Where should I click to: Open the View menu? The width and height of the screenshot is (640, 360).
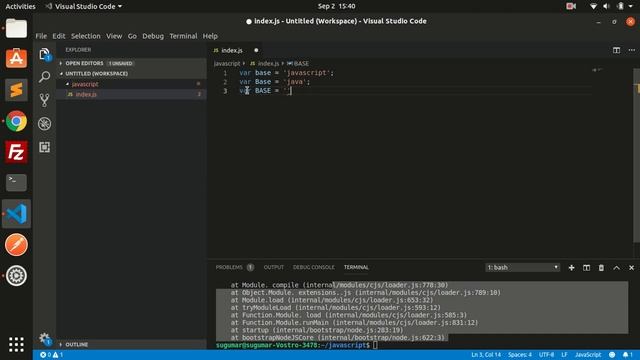pos(114,36)
